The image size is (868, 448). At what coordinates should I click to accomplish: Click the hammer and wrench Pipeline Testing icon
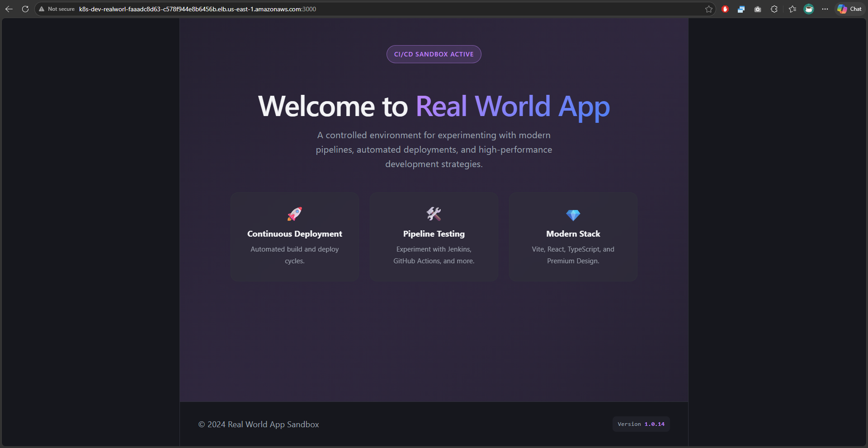(434, 214)
